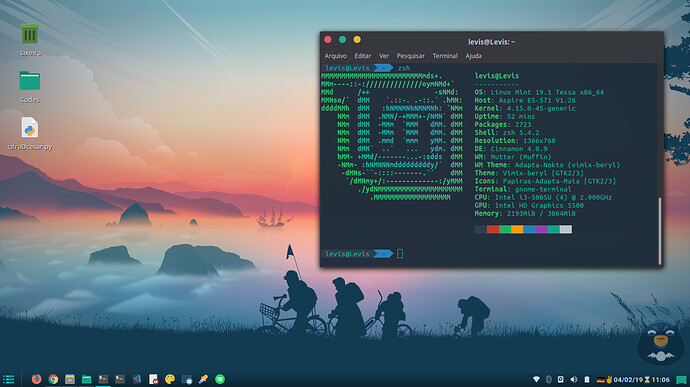690x387 pixels.
Task: Click the 'DE: Cinnamon 4.0.9' line
Action: [x=511, y=149]
